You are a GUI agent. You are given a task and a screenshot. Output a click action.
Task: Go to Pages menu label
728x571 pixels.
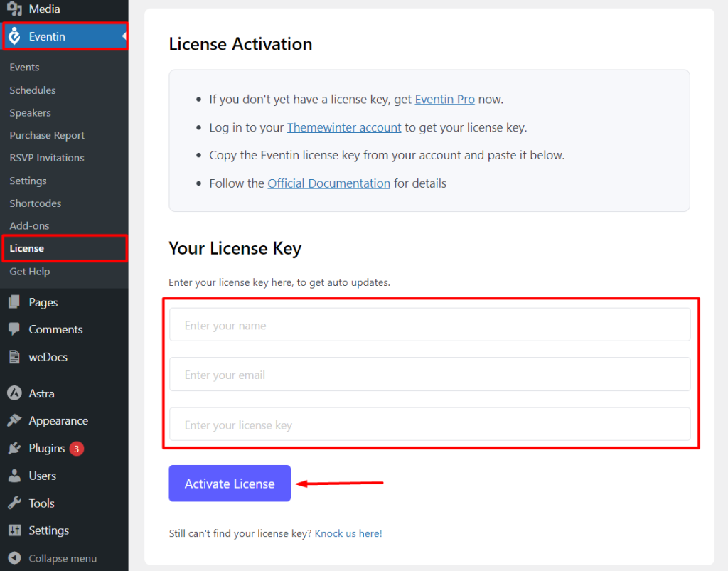coord(43,302)
